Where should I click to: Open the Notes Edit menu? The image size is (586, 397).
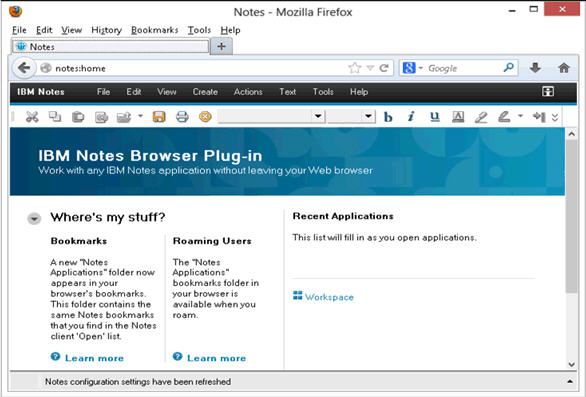click(133, 92)
